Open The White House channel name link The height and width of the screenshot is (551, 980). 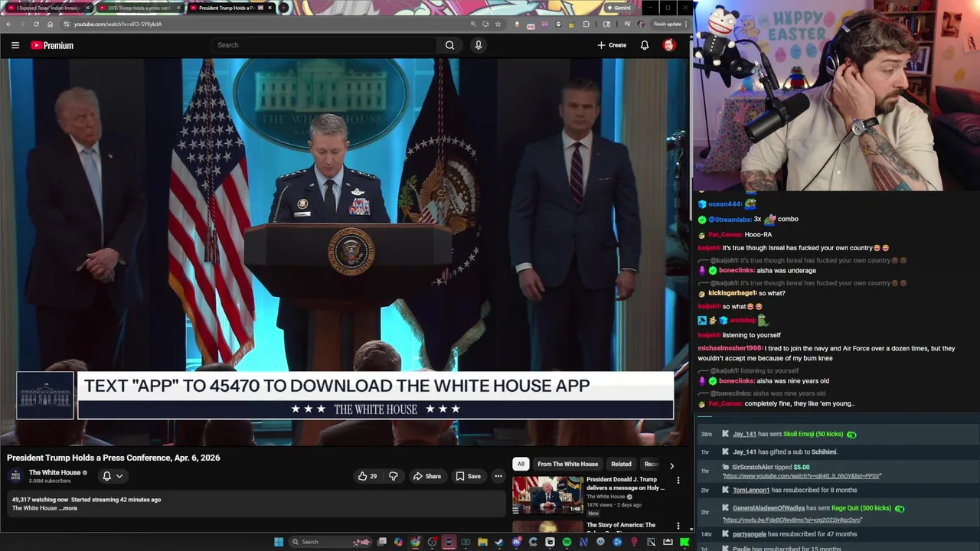point(54,473)
